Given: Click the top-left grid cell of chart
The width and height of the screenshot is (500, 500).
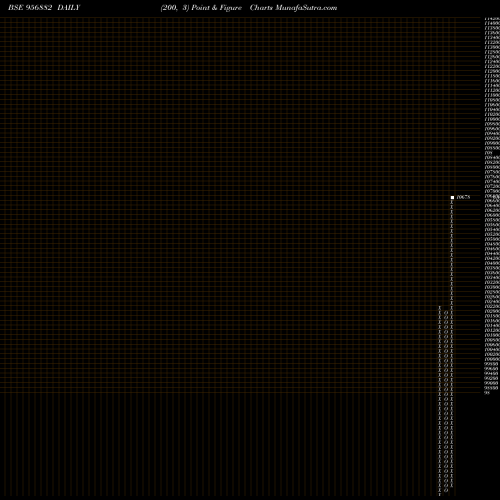Looking at the screenshot, I should point(2,19).
